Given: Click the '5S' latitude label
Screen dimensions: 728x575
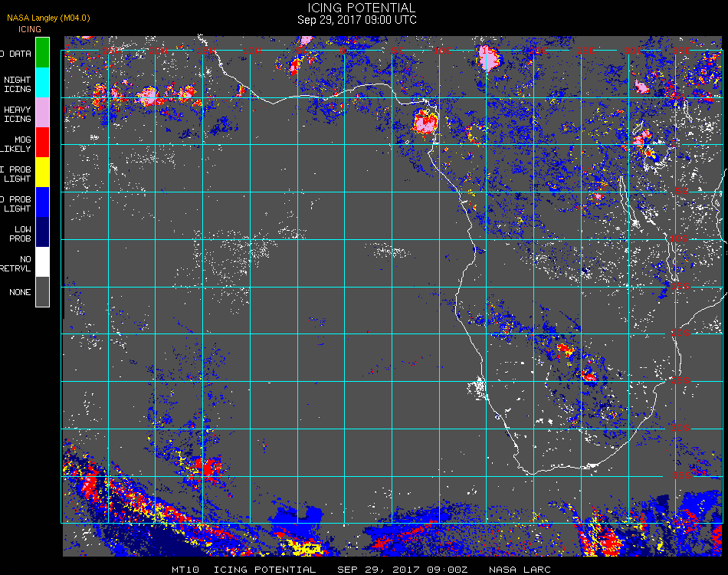Looking at the screenshot, I should [x=681, y=191].
